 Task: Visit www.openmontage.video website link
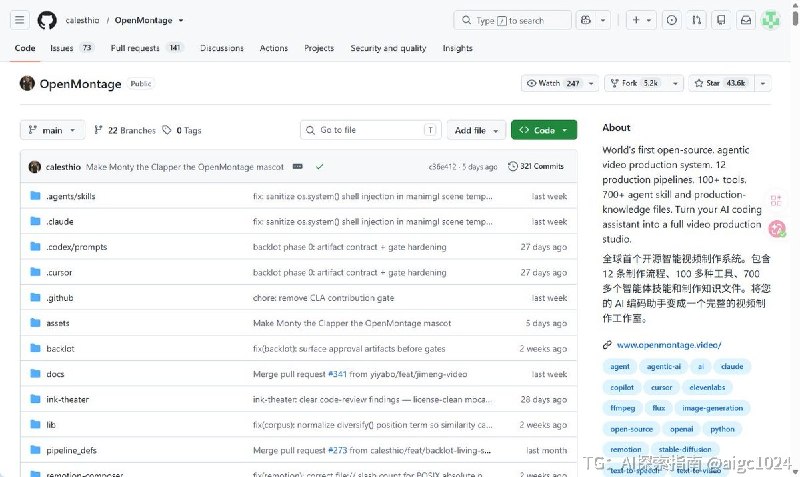click(x=669, y=345)
